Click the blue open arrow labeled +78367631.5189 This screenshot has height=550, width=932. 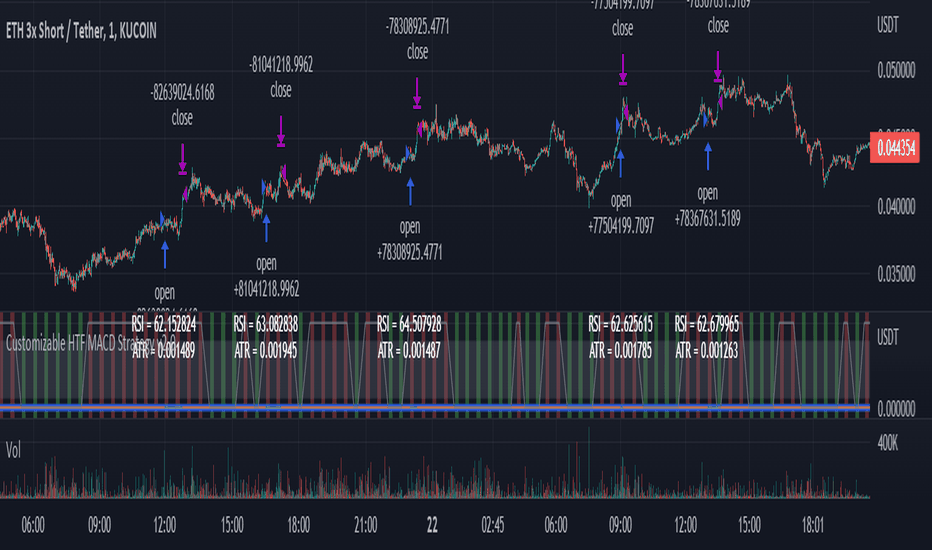(707, 157)
